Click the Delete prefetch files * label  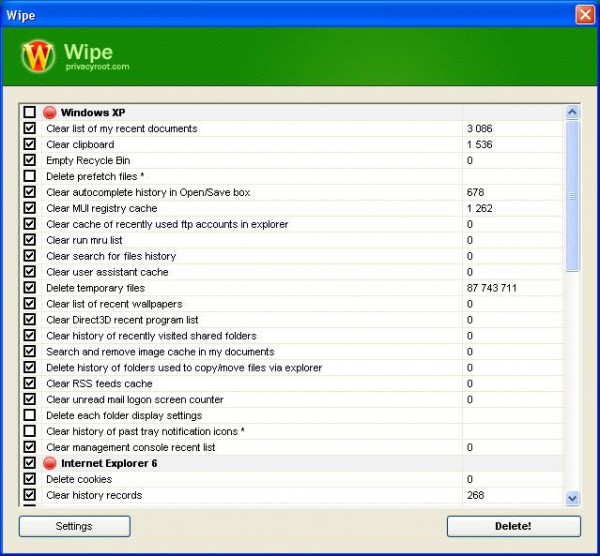[95, 176]
